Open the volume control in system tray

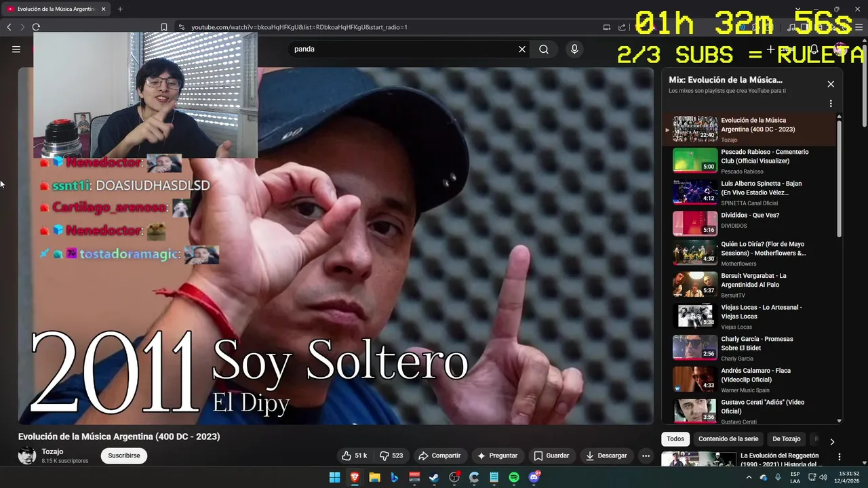point(823,478)
